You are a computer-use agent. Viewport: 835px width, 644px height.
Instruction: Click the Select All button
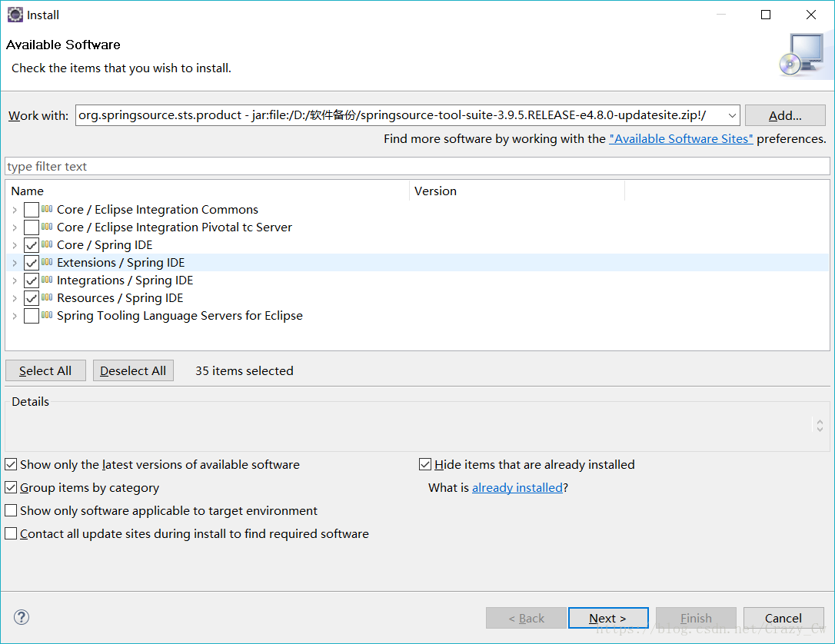click(x=45, y=370)
